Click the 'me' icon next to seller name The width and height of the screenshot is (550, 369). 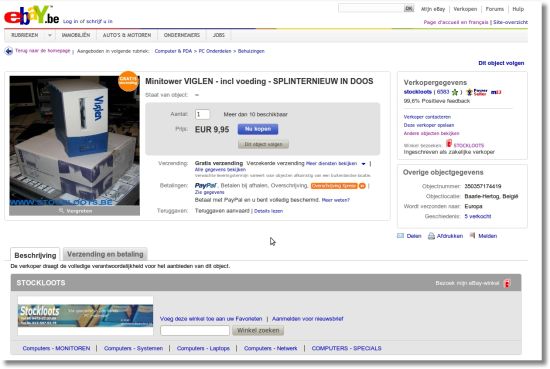(496, 92)
